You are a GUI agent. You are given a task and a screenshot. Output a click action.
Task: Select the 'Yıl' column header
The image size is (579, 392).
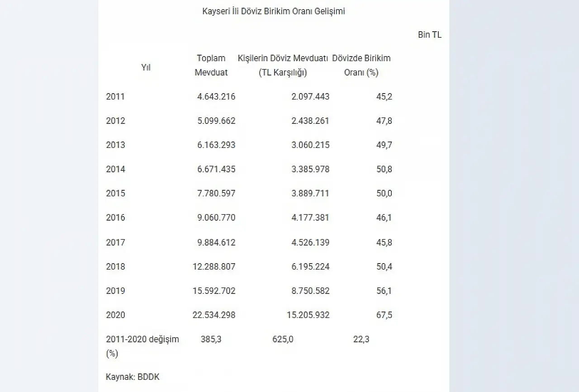pos(146,67)
